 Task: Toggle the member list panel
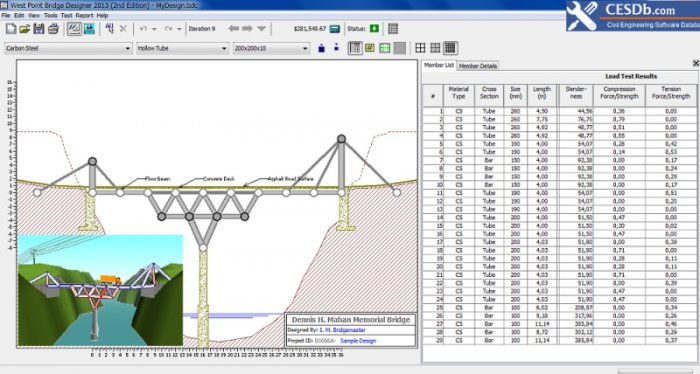click(x=355, y=48)
